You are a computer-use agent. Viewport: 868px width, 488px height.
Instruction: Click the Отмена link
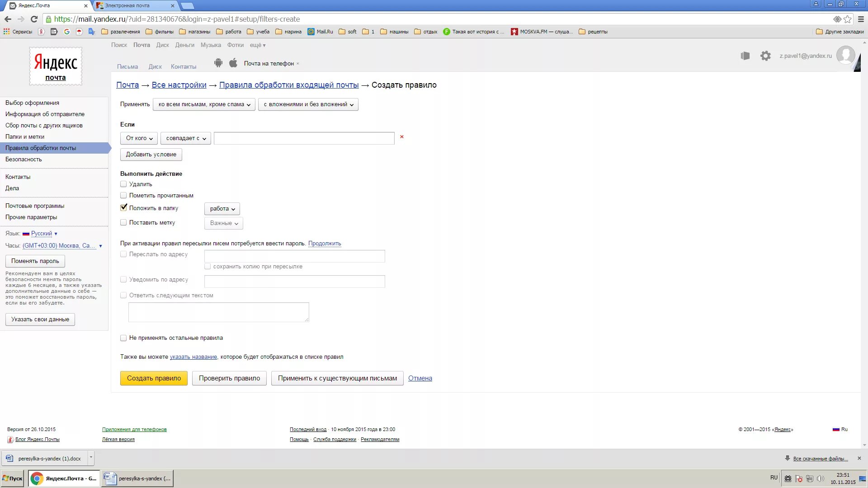(420, 378)
